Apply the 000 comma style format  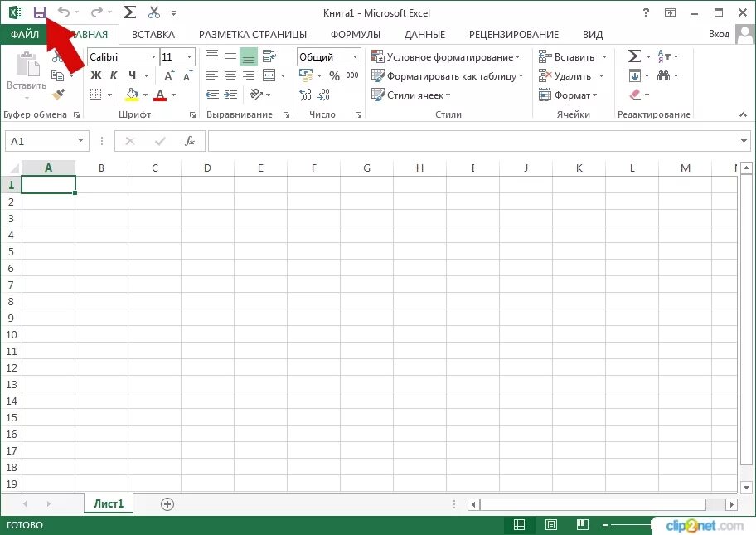(x=352, y=75)
